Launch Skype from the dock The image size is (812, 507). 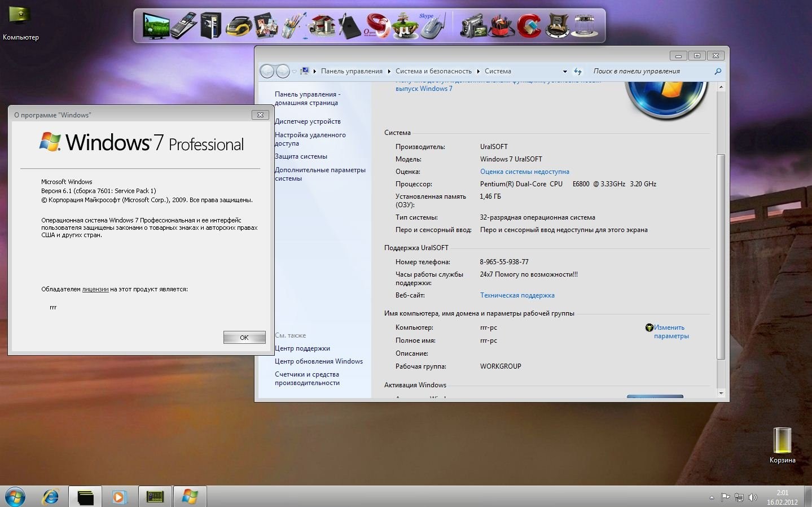tap(433, 26)
